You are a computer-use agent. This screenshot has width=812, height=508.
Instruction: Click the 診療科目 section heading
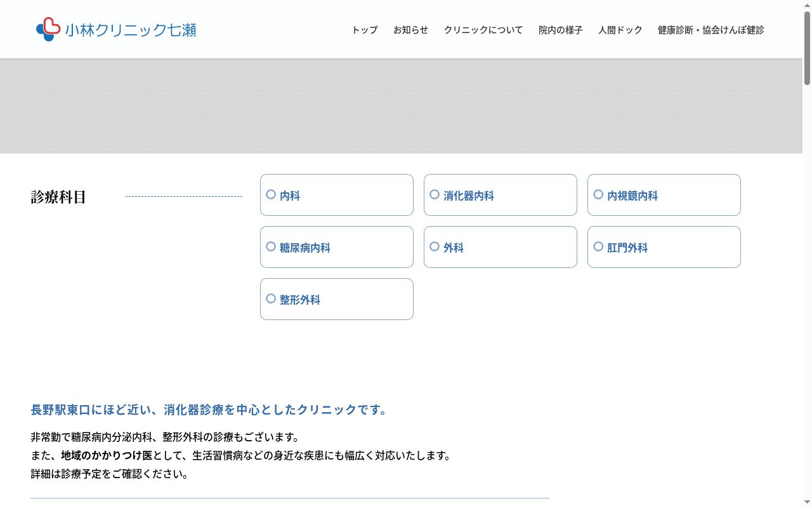click(x=58, y=197)
